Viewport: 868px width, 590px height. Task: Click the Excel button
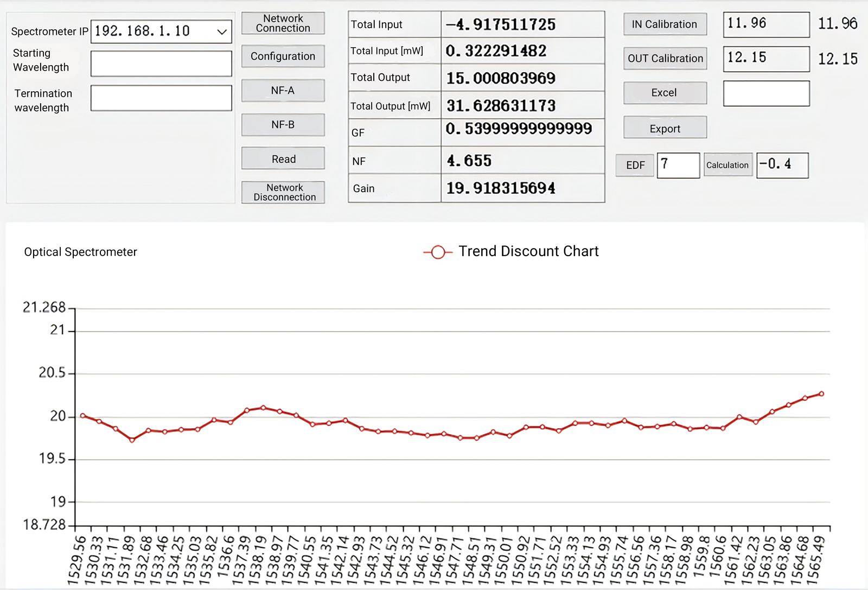click(665, 93)
